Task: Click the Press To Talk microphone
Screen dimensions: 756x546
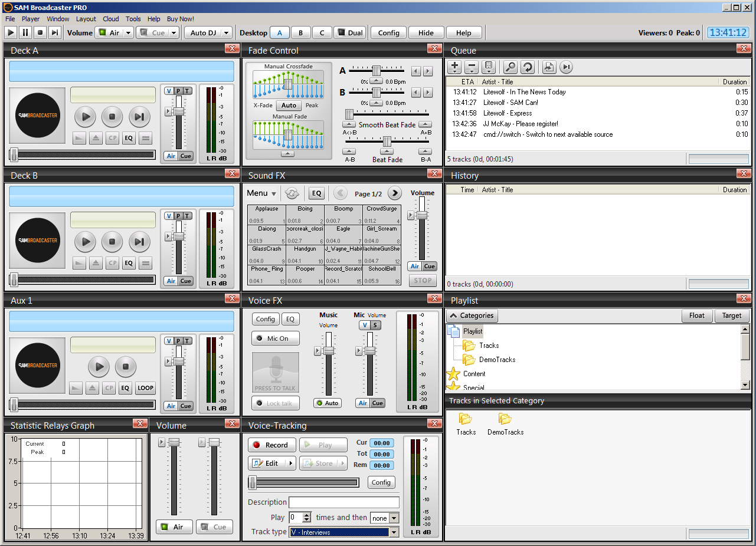Action: 276,373
